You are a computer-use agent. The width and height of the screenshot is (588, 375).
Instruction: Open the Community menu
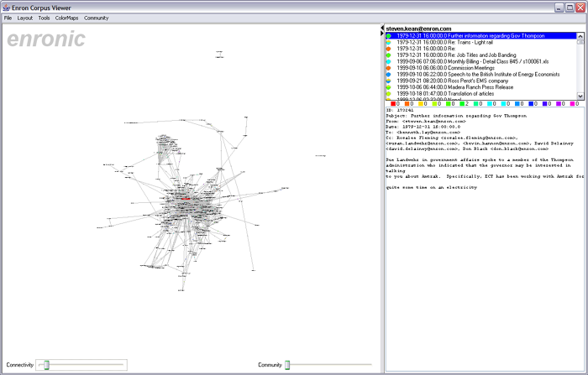96,18
